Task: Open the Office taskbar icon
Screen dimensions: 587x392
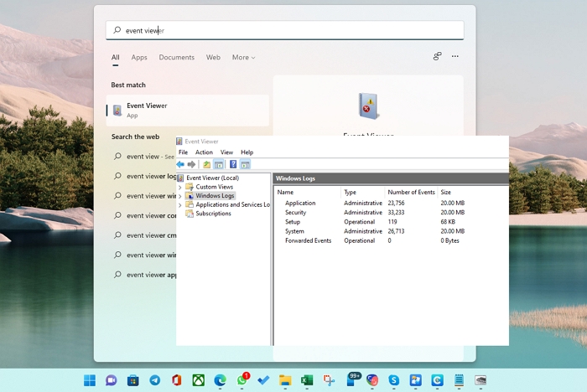Action: tap(176, 380)
